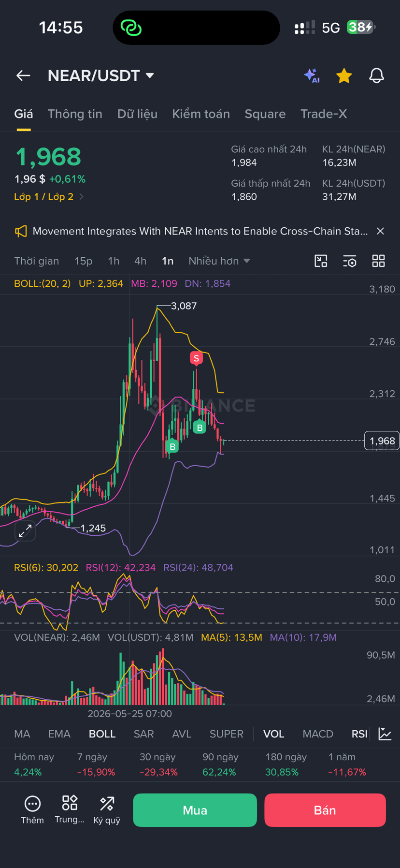
Task: Switch to the Dữ liệu tab
Action: pyautogui.click(x=137, y=114)
